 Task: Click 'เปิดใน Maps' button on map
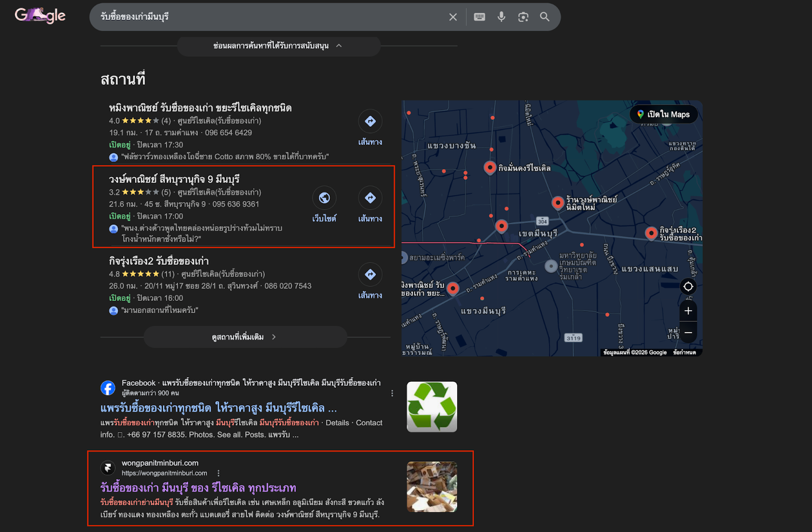tap(664, 114)
